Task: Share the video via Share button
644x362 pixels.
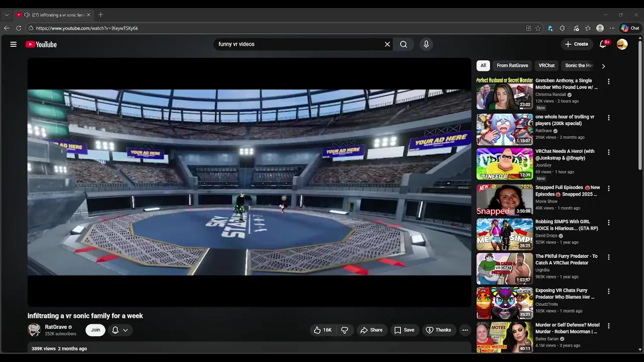Action: [371, 330]
